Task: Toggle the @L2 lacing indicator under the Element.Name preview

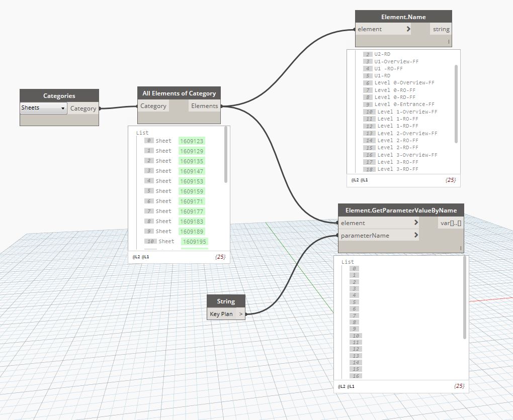Action: coord(356,180)
